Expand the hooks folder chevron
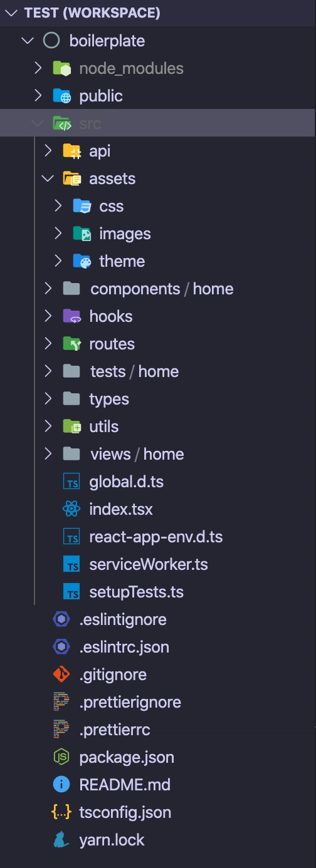 pos(48,316)
